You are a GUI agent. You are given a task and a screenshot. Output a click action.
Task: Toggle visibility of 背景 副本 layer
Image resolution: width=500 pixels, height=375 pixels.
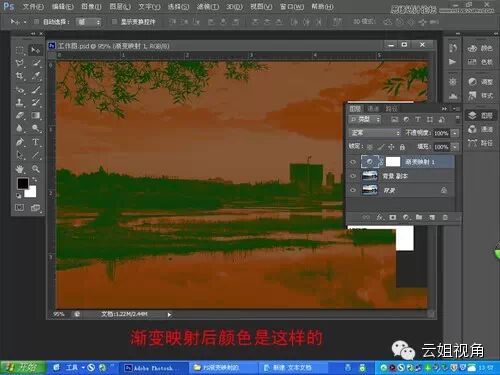click(353, 176)
